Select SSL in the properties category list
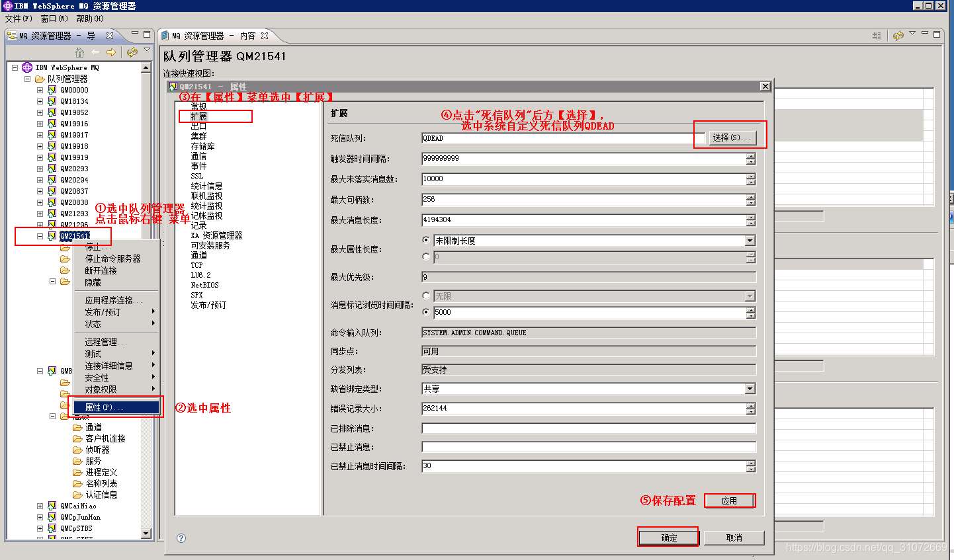The width and height of the screenshot is (954, 560). click(x=197, y=176)
